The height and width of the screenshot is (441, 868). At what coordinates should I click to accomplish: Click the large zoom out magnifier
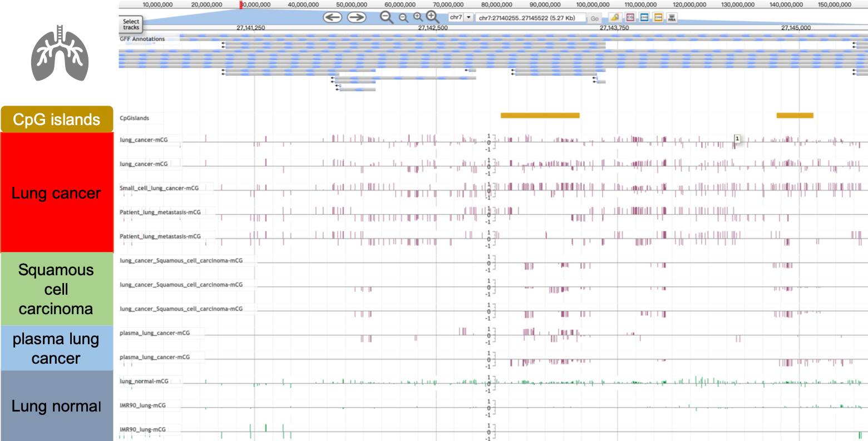386,17
